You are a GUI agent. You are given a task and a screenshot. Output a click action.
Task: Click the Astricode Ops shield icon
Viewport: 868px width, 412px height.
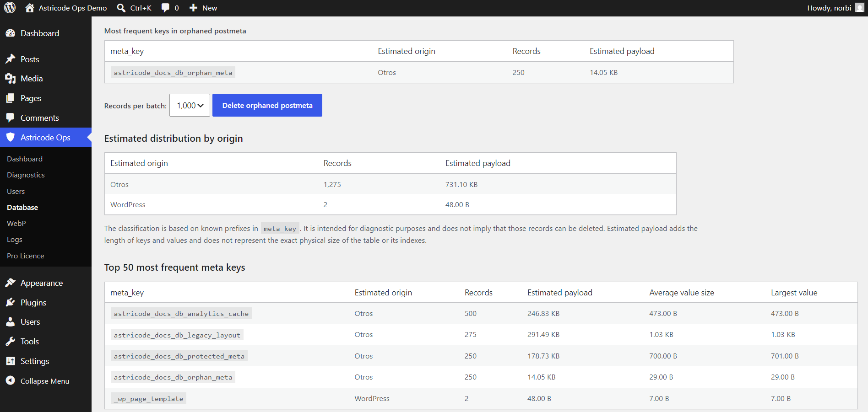coord(10,137)
